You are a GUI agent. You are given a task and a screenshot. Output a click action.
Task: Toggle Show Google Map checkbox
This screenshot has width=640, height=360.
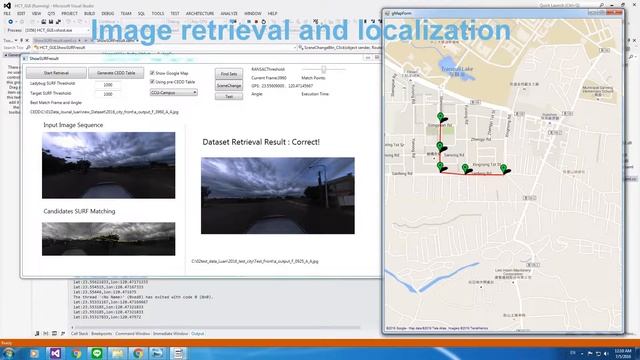pos(152,73)
